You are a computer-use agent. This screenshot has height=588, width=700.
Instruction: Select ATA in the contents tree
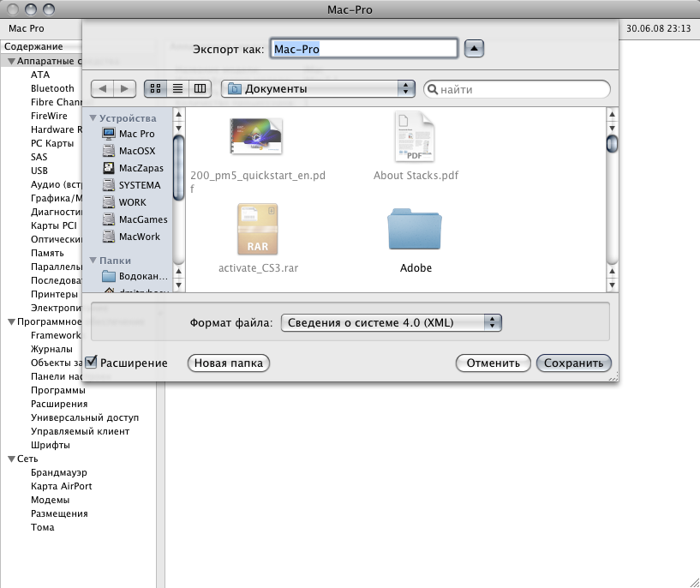tap(40, 75)
